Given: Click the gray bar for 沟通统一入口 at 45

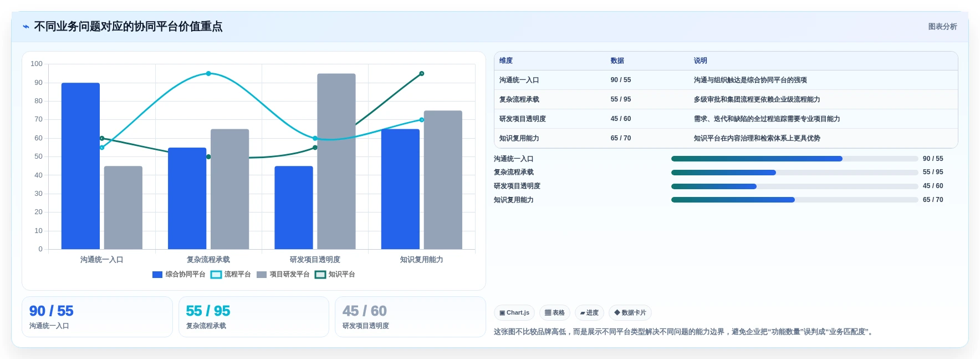Looking at the screenshot, I should click(x=123, y=208).
